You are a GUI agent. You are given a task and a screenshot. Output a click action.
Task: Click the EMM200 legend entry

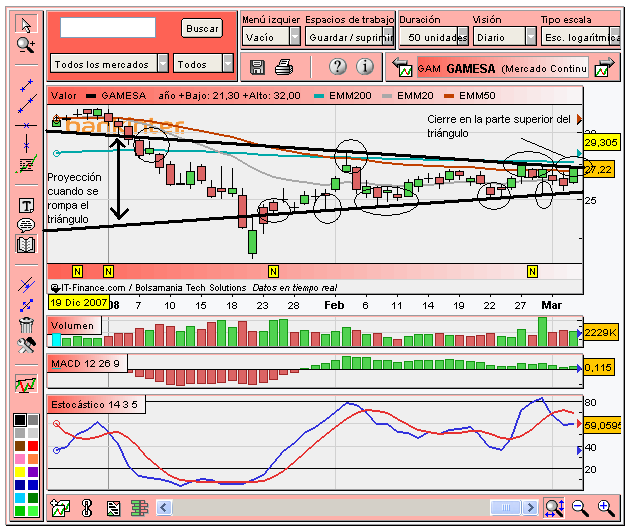point(343,96)
